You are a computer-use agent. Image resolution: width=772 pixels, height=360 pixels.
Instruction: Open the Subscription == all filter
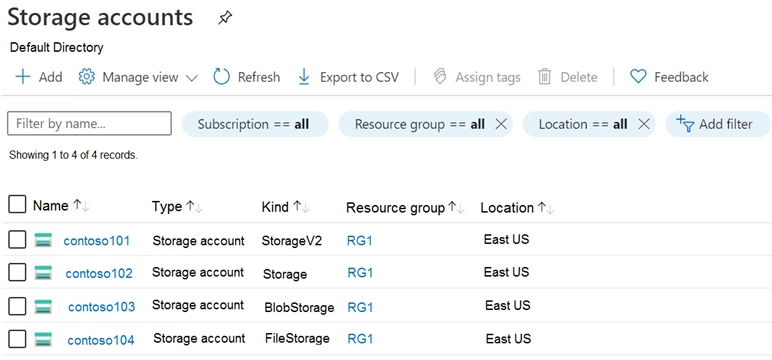click(x=255, y=124)
